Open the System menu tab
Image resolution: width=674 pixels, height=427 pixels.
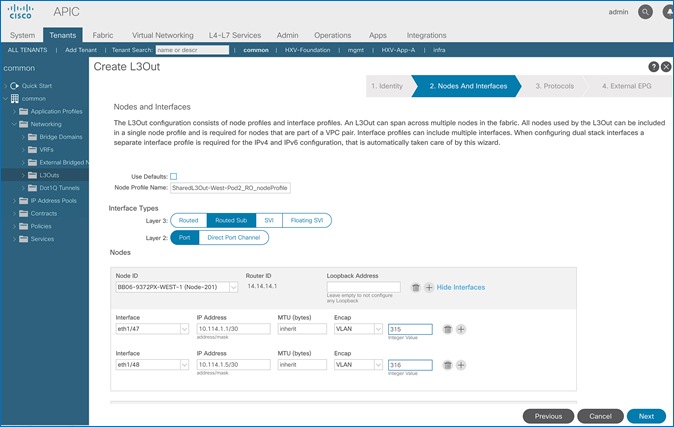click(x=22, y=35)
